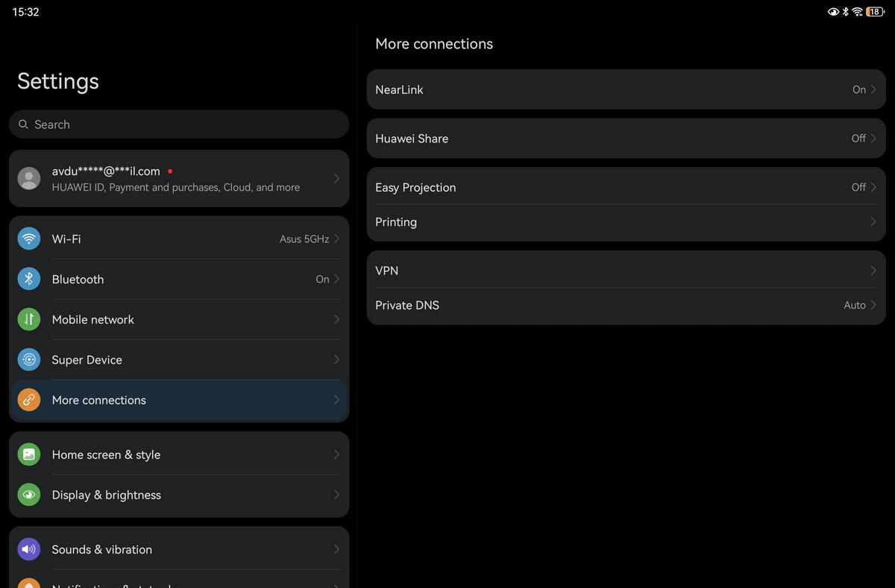This screenshot has height=588, width=895.
Task: Select Sounds & vibration menu item
Action: pyautogui.click(x=179, y=549)
